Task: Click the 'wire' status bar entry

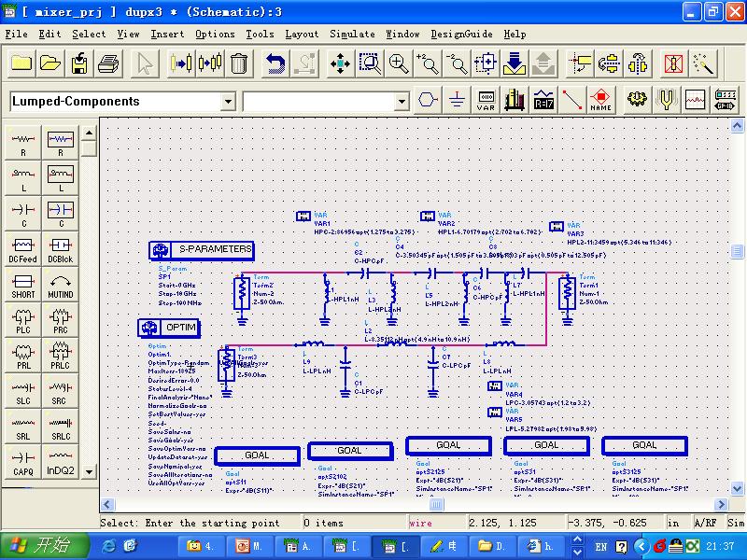Action: [x=421, y=523]
